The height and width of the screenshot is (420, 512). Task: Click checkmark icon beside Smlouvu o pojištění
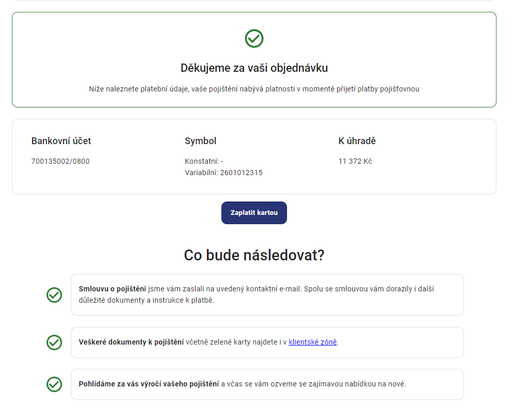54,295
